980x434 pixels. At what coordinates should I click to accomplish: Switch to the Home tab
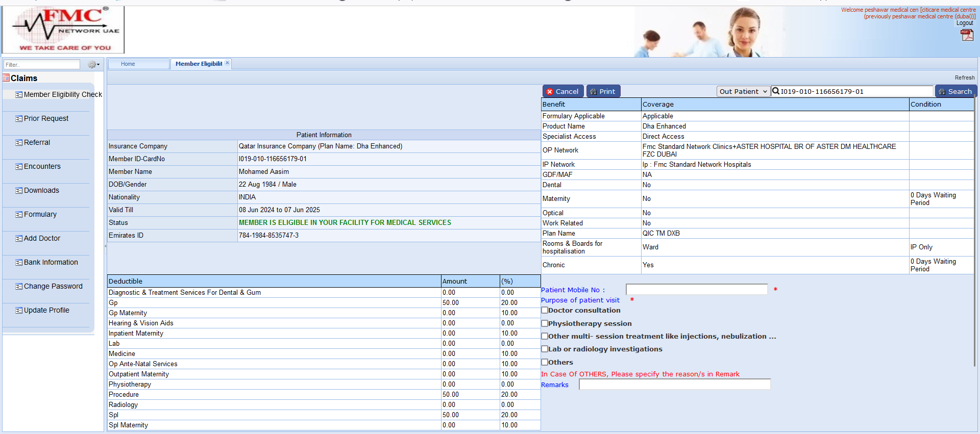pos(128,64)
